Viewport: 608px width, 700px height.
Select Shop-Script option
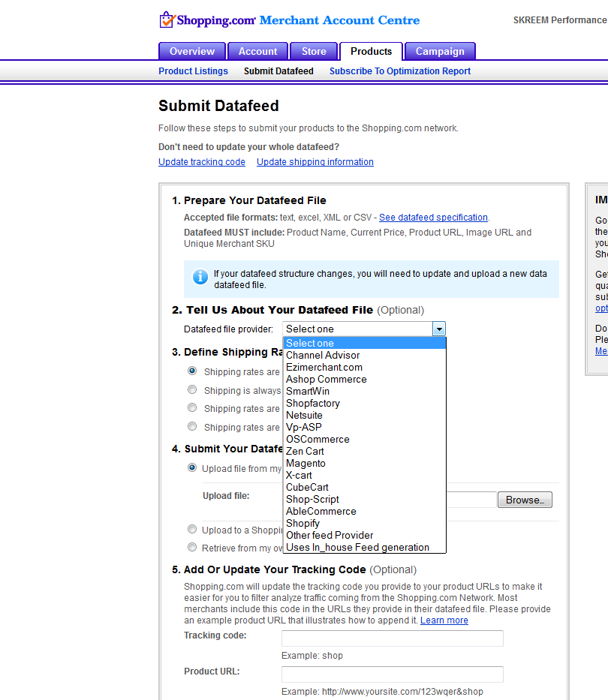click(365, 500)
